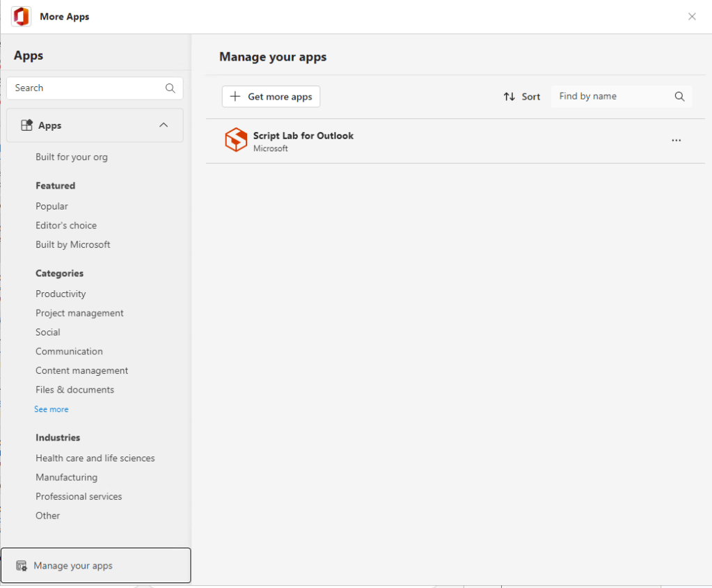Viewport: 712px width, 588px height.
Task: Click the Script Lab for Outlook app icon
Action: coord(236,140)
